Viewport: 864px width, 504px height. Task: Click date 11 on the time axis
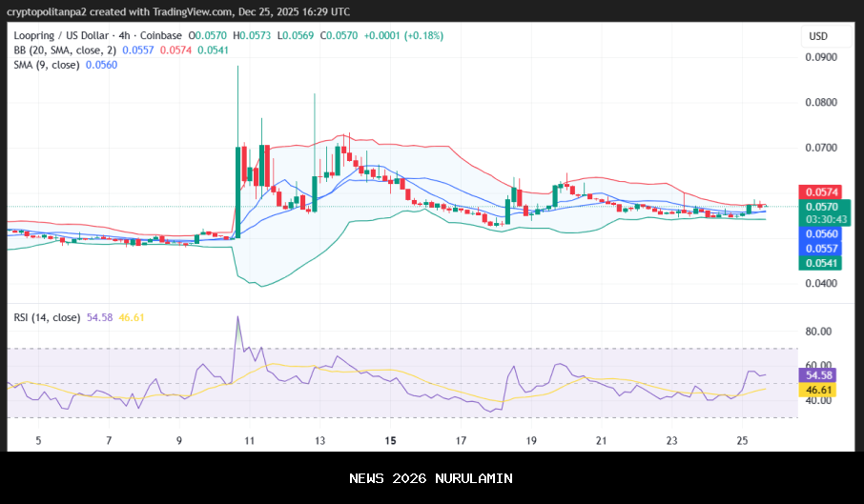[x=249, y=441]
